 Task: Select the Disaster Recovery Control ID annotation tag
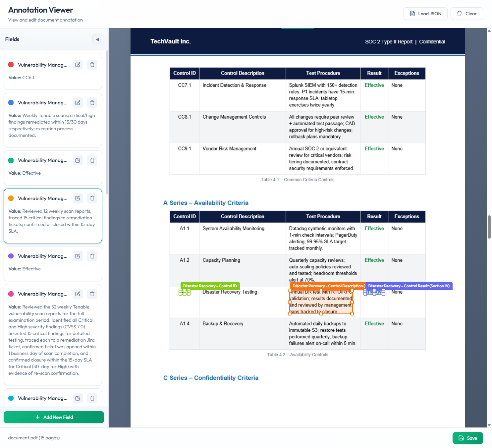coord(209,285)
